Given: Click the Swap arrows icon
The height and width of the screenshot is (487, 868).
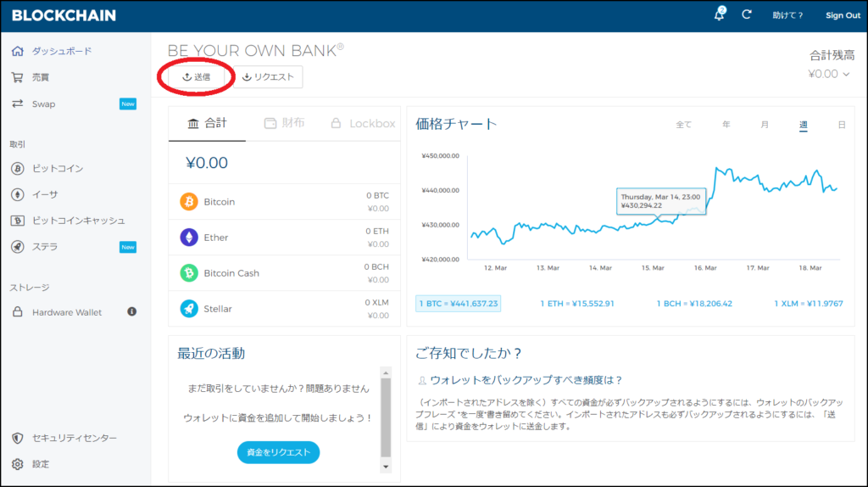Looking at the screenshot, I should (x=18, y=104).
